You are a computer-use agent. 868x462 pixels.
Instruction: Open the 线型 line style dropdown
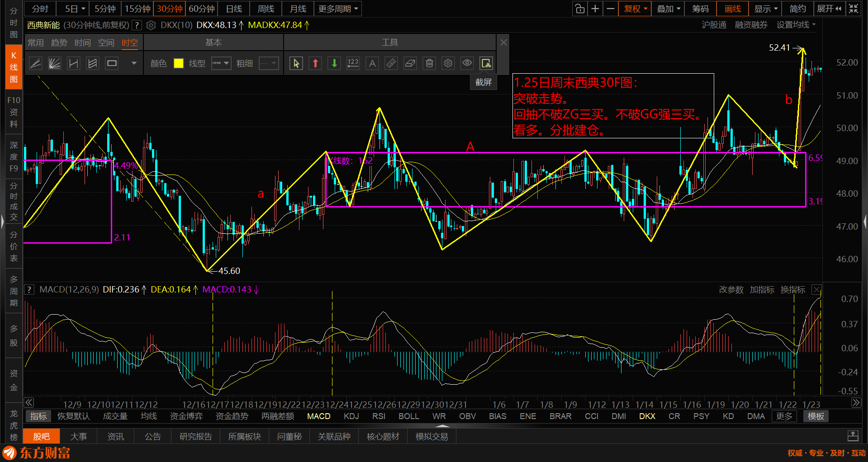click(x=221, y=63)
